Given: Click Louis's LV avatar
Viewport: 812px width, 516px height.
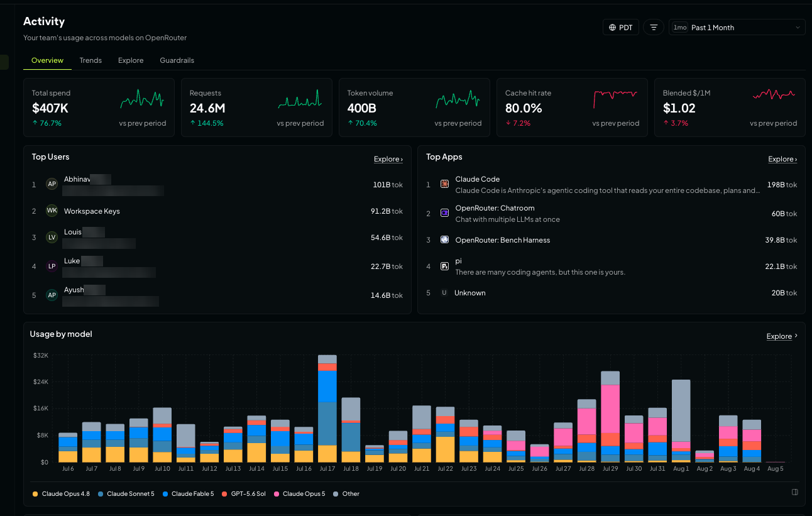Looking at the screenshot, I should [x=52, y=237].
